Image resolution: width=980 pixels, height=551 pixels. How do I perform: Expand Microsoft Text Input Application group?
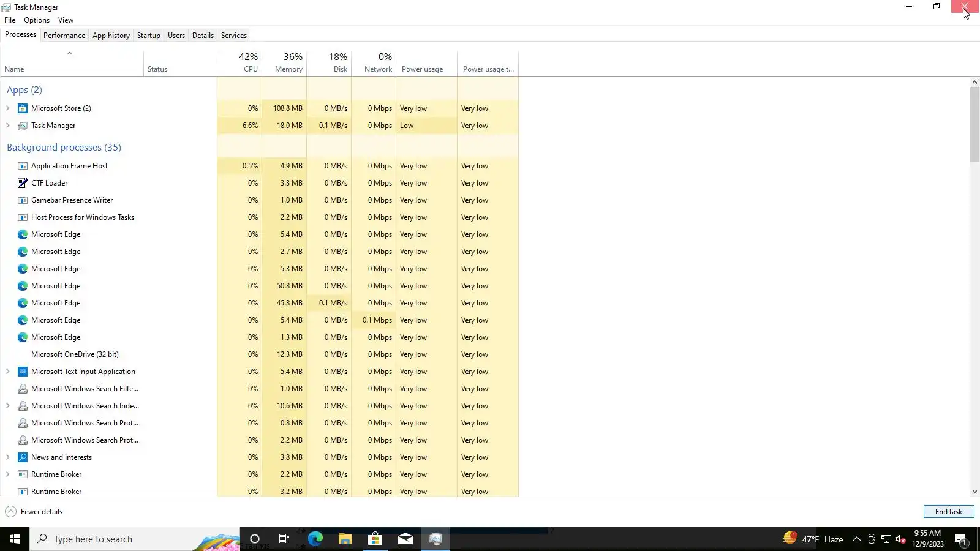coord(8,372)
